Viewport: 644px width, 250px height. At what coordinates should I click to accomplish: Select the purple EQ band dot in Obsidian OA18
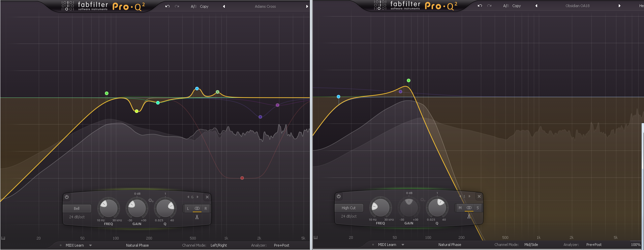pyautogui.click(x=400, y=91)
